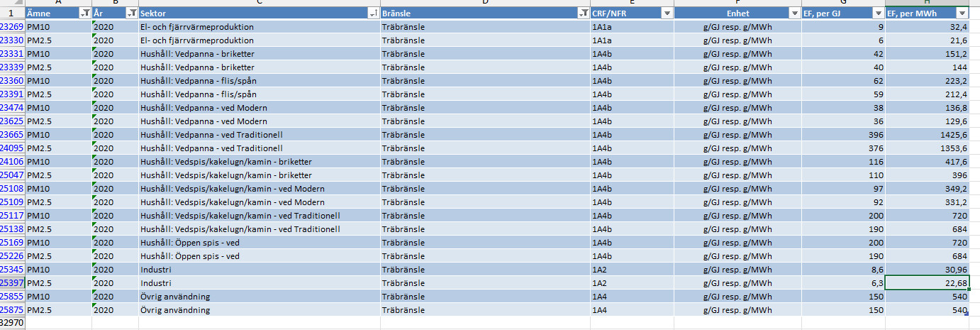Screen dimensions: 980x330
Task: Open the Ämne column filter button
Action: click(x=85, y=13)
